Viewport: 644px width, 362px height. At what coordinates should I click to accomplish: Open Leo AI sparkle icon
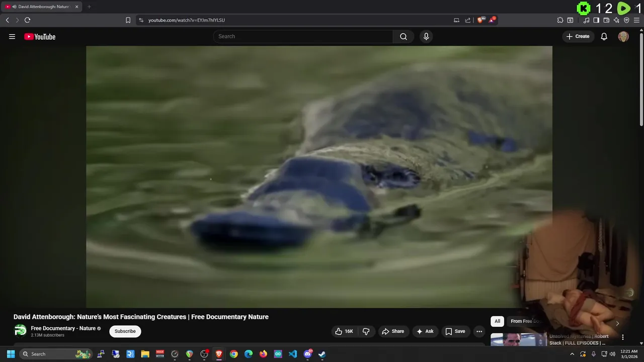pos(616,20)
